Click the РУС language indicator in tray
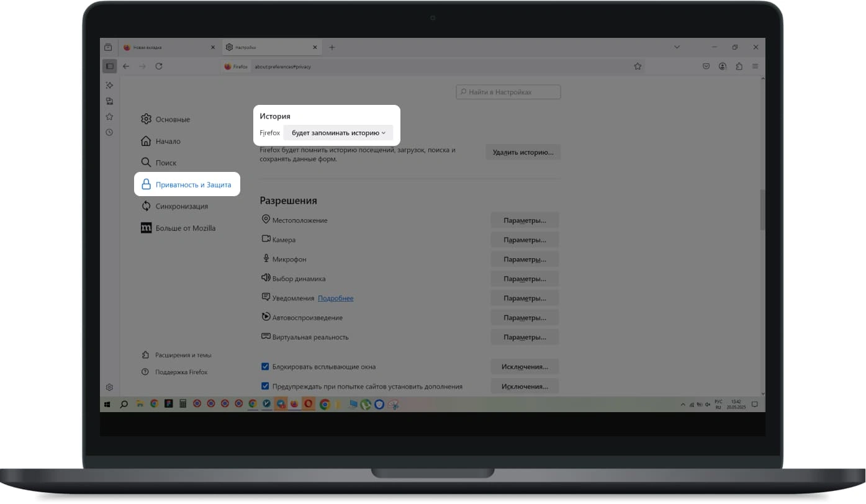The width and height of the screenshot is (866, 504). pos(718,404)
